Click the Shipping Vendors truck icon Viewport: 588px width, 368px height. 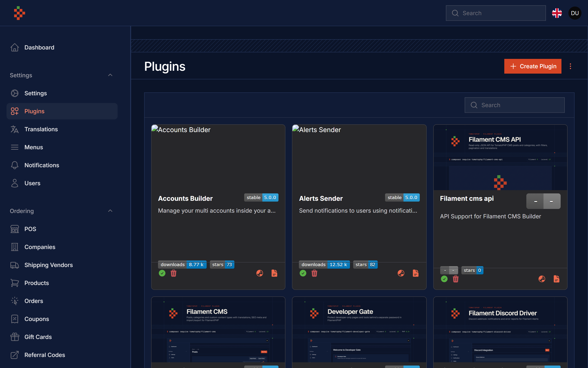(x=14, y=265)
